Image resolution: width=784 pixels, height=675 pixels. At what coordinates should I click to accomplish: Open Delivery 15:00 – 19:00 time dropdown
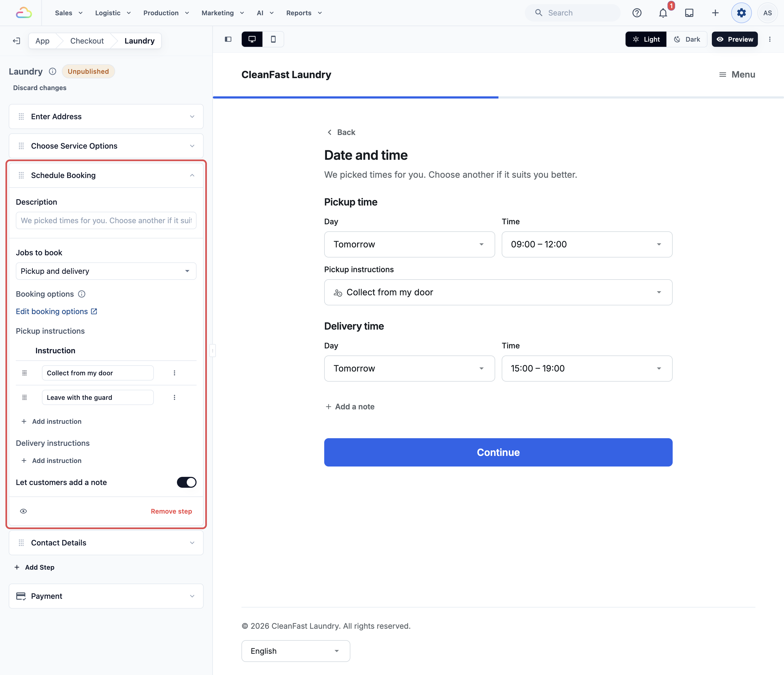pyautogui.click(x=587, y=369)
